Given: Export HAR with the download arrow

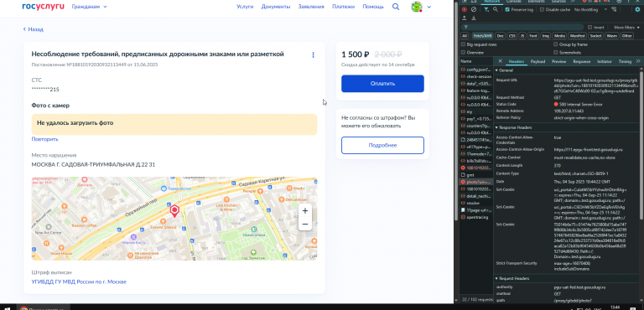Looking at the screenshot, I should click(474, 18).
